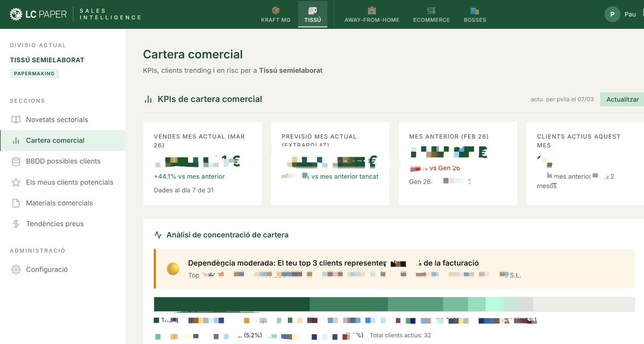The width and height of the screenshot is (644, 344).
Task: Click the book icon beside Novetats sectorials
Action: (16, 120)
